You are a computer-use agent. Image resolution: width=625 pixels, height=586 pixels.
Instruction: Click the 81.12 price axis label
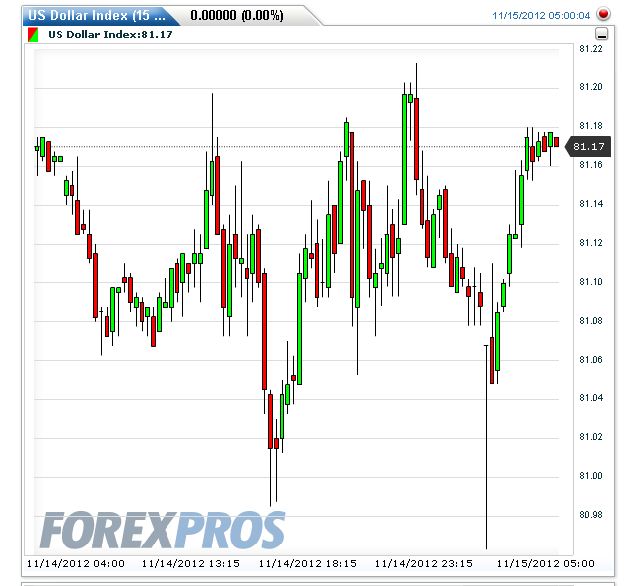[591, 243]
